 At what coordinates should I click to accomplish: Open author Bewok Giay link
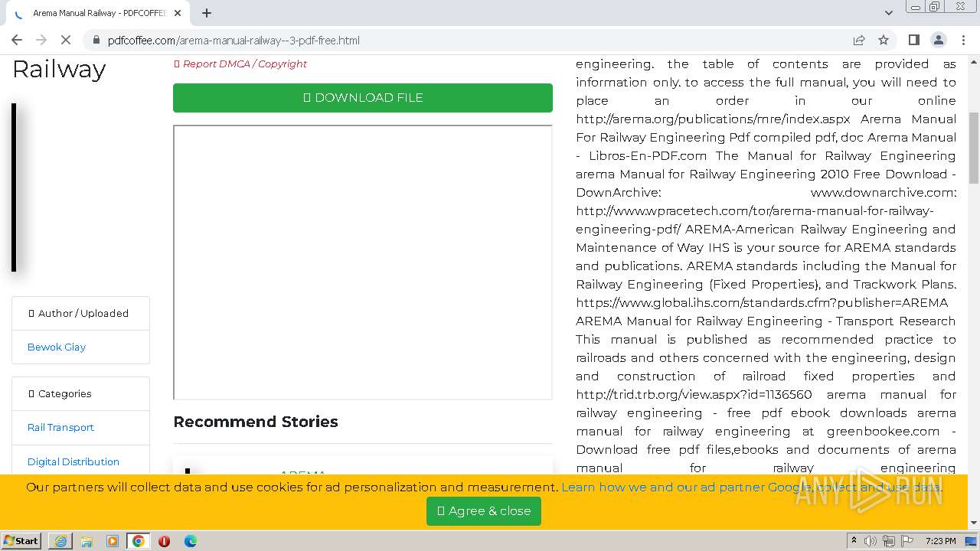click(57, 347)
